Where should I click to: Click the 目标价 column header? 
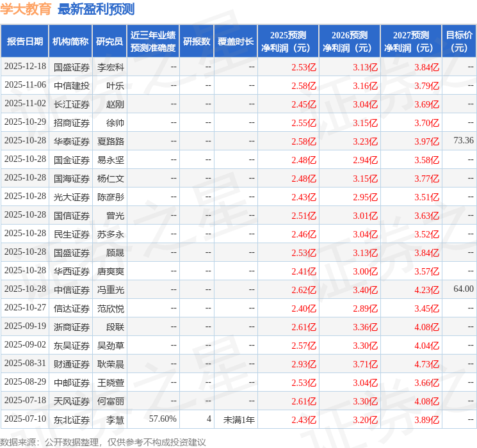click(x=458, y=42)
